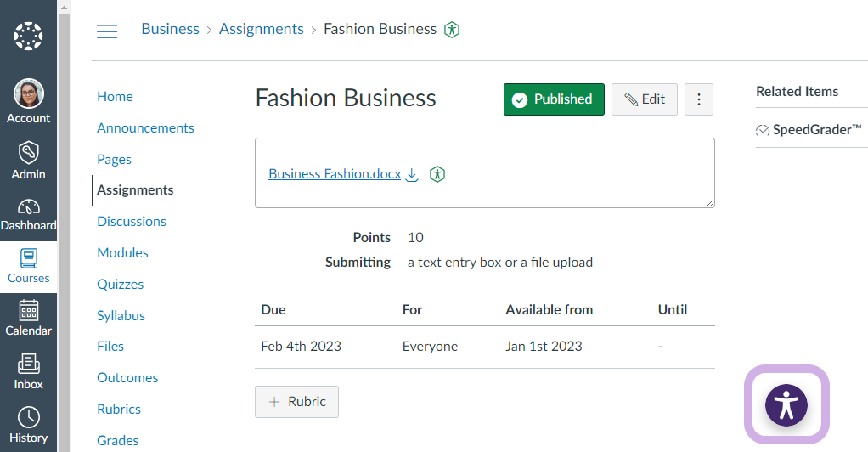Click the Business breadcrumb link
The image size is (868, 452).
pyautogui.click(x=170, y=29)
